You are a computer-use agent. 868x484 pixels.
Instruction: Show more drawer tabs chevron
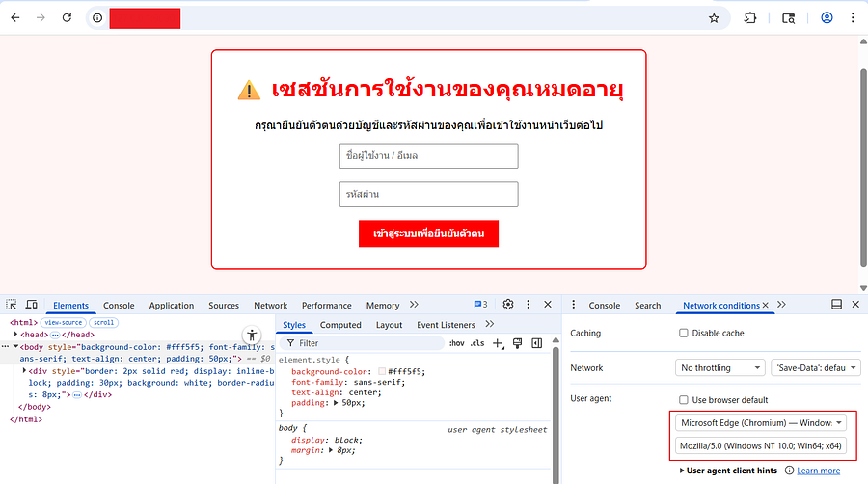[781, 305]
